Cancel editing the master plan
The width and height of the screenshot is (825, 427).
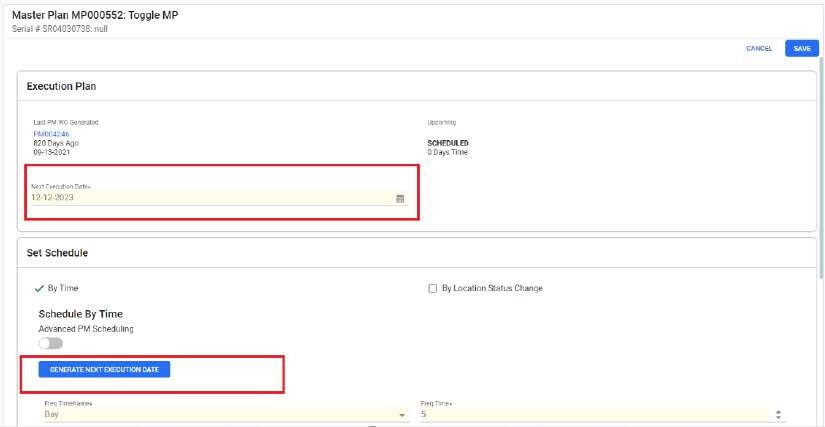tap(758, 48)
